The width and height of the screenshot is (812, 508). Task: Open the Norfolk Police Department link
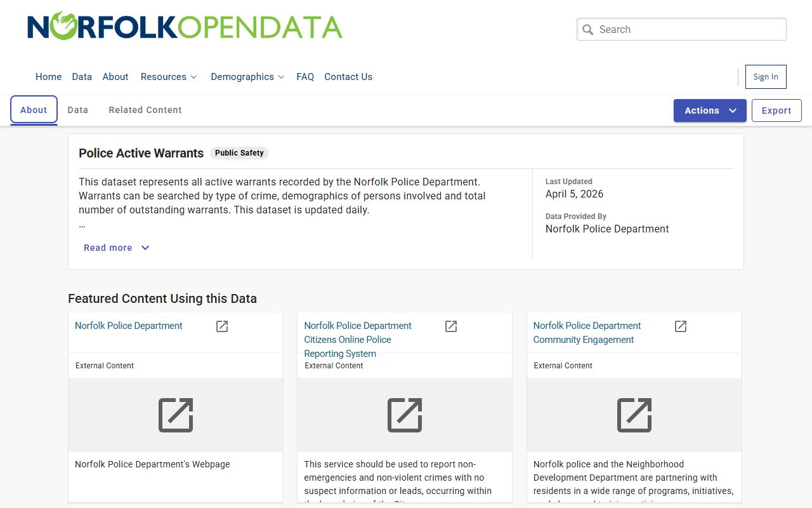[129, 326]
